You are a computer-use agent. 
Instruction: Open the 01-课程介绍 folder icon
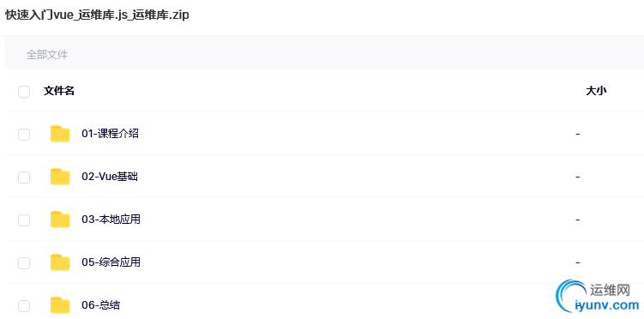60,134
